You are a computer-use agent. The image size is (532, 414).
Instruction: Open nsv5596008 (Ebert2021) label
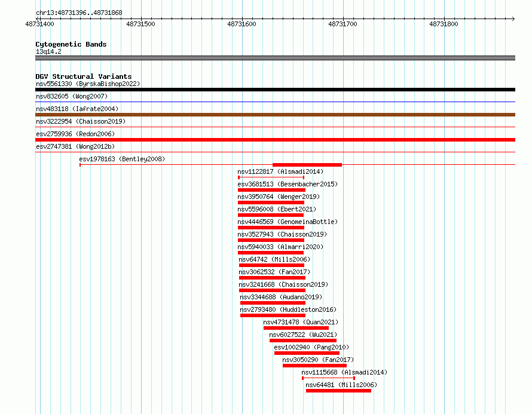(x=277, y=209)
